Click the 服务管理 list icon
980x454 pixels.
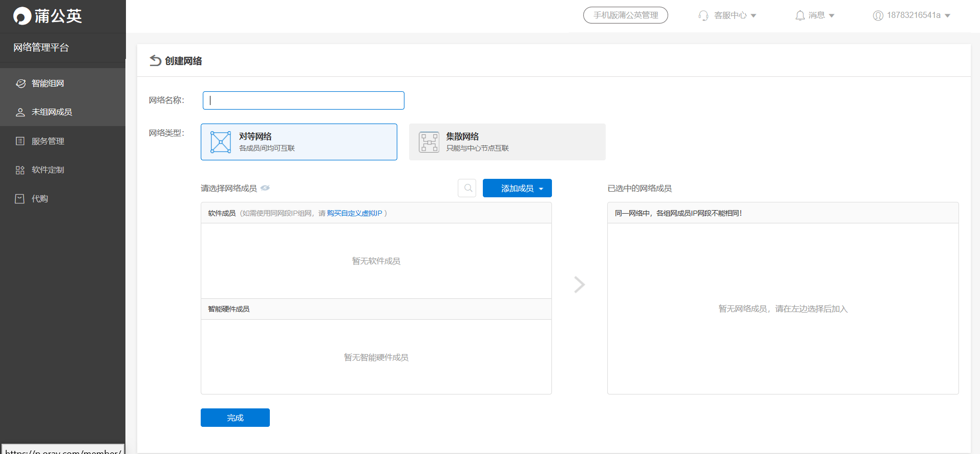pyautogui.click(x=20, y=141)
